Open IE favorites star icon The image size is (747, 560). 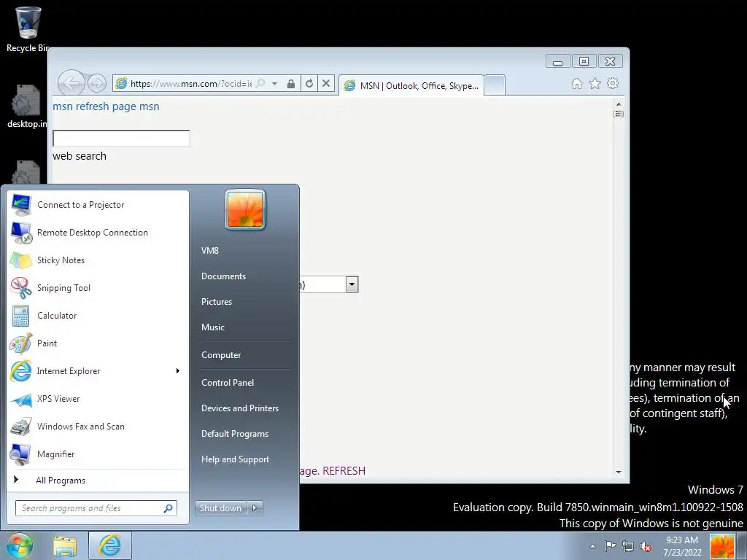click(x=595, y=84)
